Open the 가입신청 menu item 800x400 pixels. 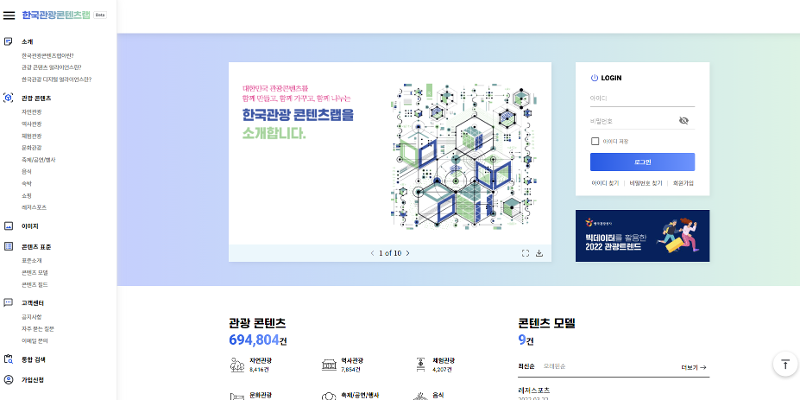pos(33,380)
